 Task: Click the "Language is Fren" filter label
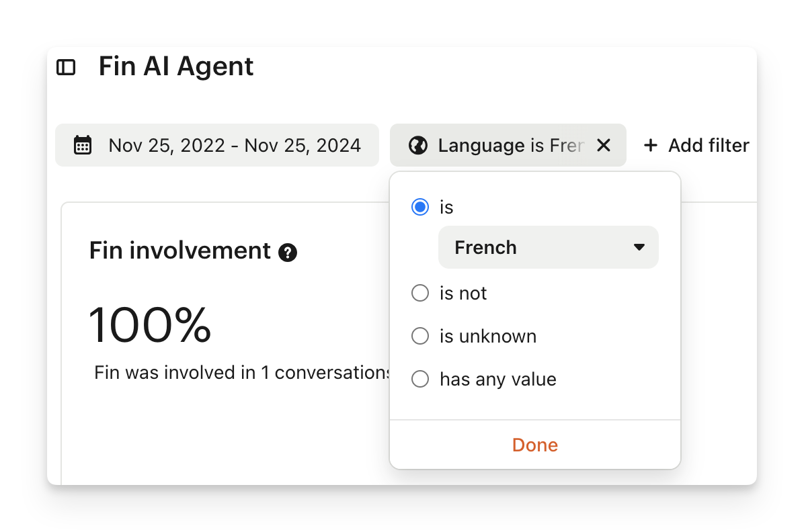click(x=511, y=145)
